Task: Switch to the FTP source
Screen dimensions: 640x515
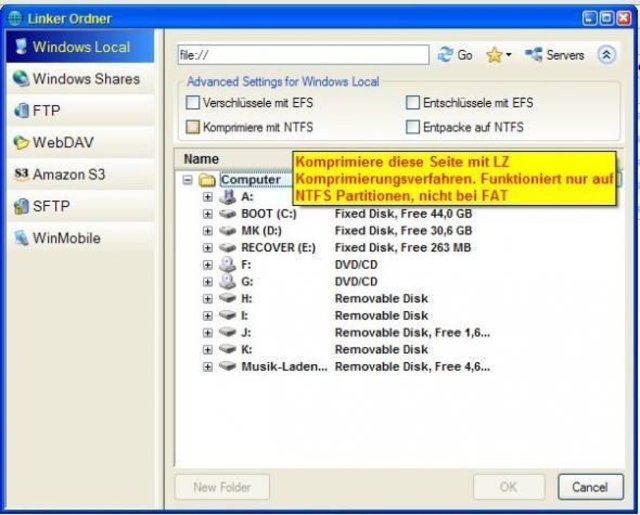Action: coord(80,110)
